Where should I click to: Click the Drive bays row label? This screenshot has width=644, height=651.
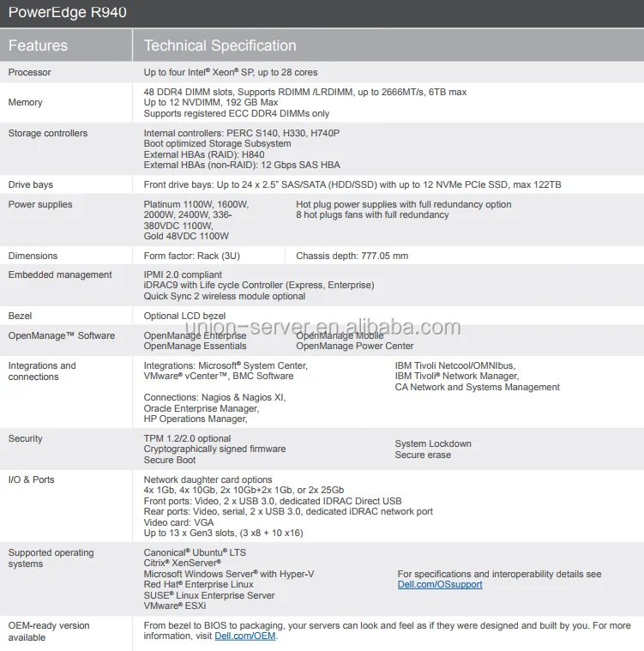pos(30,184)
